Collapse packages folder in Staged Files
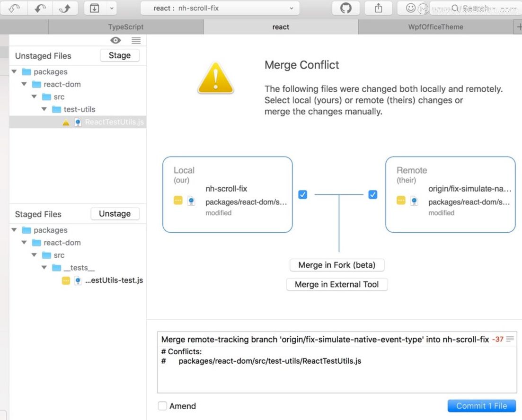 (14, 230)
